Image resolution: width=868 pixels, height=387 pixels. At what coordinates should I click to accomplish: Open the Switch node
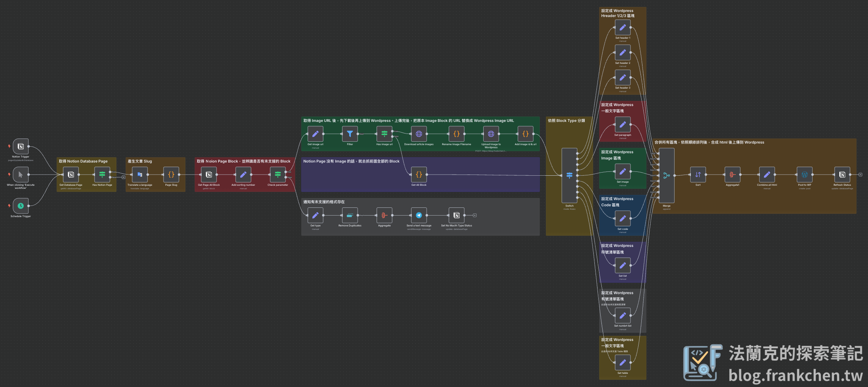pyautogui.click(x=569, y=175)
